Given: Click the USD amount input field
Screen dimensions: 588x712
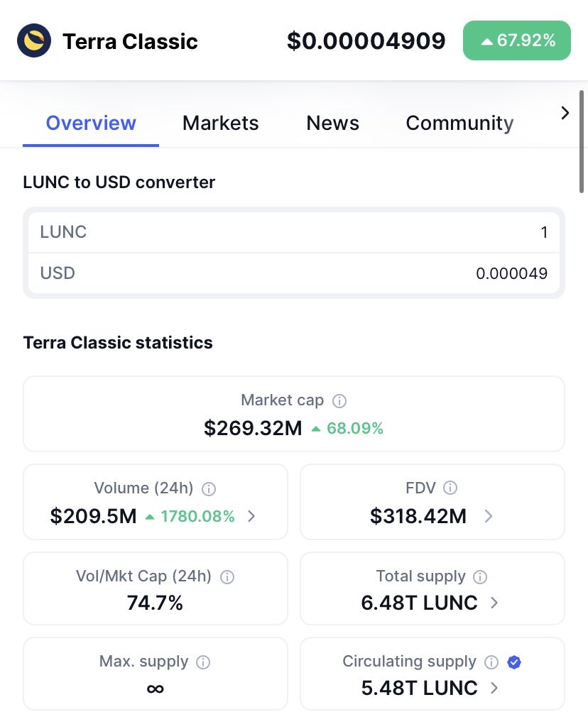Looking at the screenshot, I should coord(294,273).
